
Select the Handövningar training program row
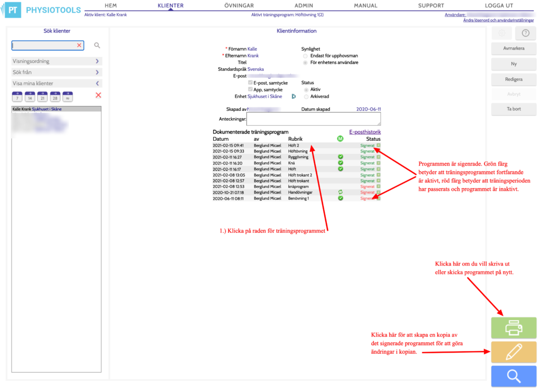296,192
